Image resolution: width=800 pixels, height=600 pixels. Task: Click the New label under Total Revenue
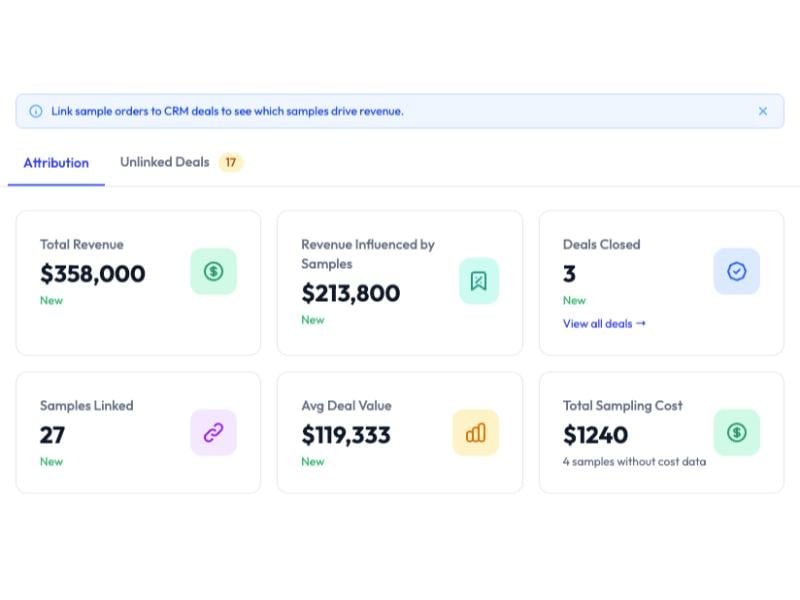[51, 300]
